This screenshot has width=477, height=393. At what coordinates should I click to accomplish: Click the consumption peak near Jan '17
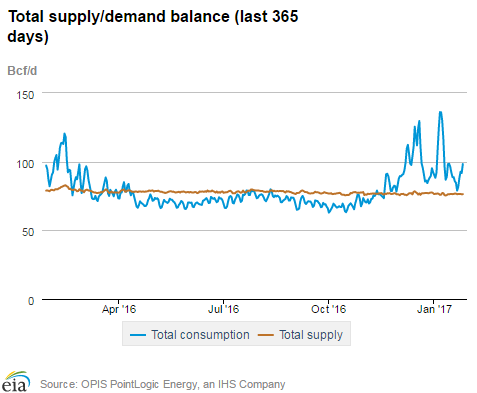pyautogui.click(x=440, y=112)
